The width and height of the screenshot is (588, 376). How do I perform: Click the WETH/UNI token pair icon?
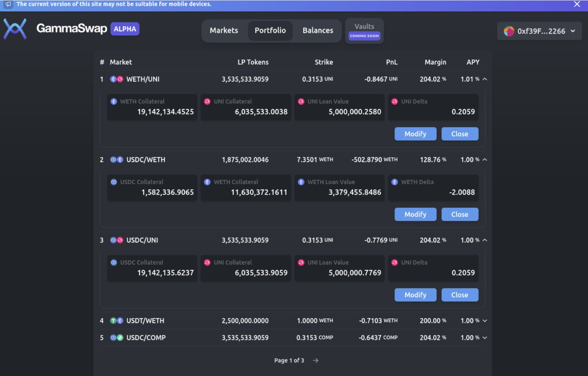tap(117, 79)
